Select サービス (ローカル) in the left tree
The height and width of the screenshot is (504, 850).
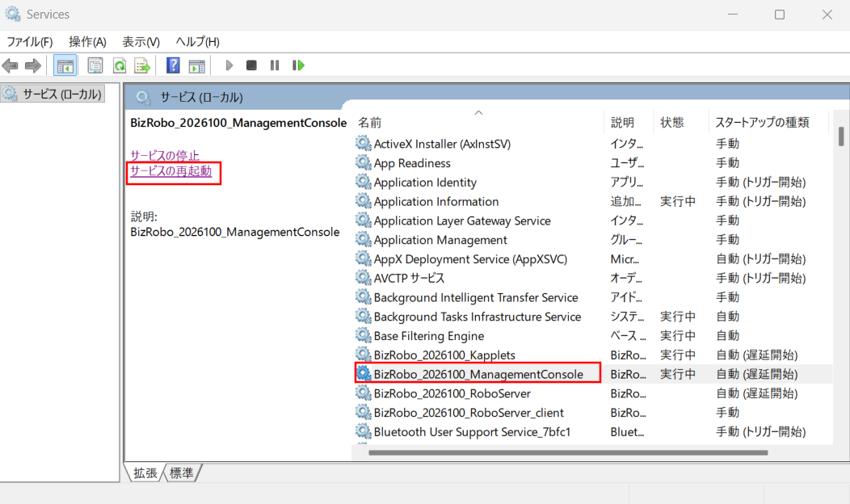point(53,94)
